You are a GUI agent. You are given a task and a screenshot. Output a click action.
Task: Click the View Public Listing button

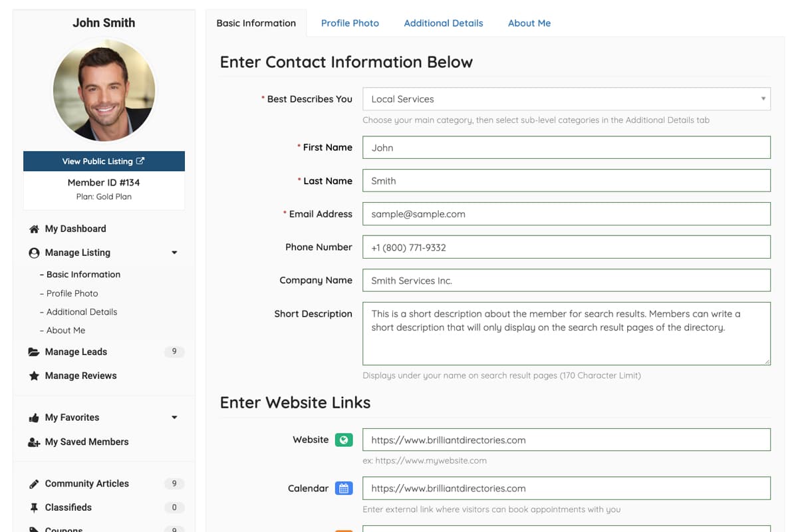point(104,161)
